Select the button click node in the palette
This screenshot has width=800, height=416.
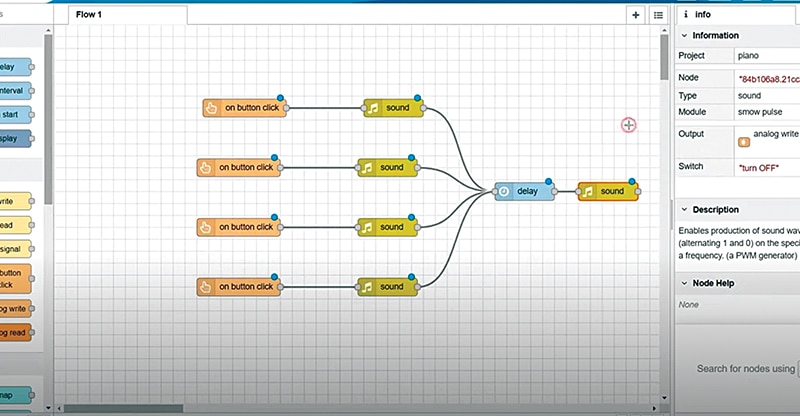pos(15,279)
